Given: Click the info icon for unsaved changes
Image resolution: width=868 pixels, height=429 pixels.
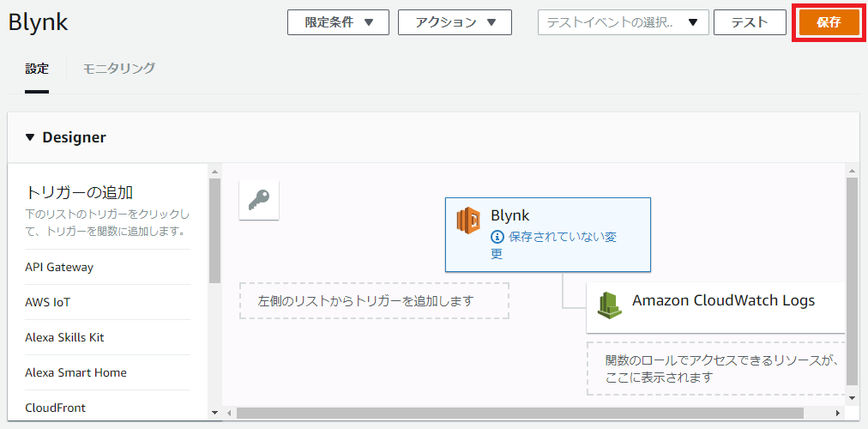Looking at the screenshot, I should point(497,237).
